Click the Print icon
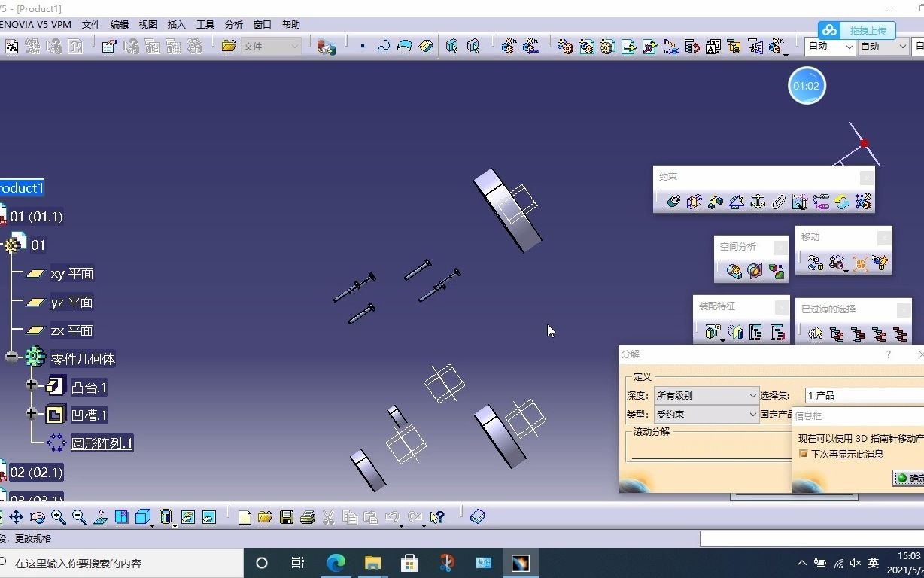924x578 pixels. click(x=307, y=517)
